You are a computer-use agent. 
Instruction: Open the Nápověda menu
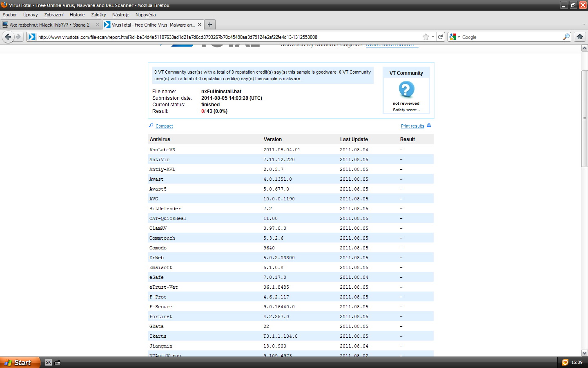click(x=145, y=15)
